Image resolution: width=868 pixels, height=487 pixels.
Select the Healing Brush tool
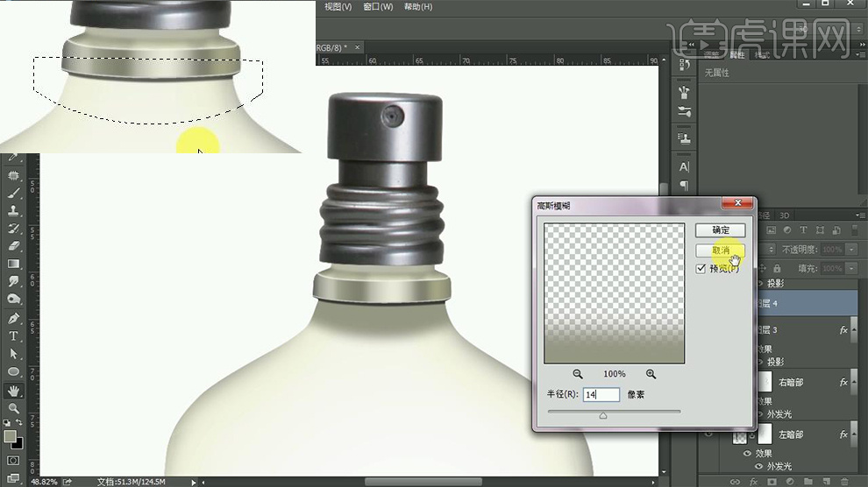coord(13,175)
